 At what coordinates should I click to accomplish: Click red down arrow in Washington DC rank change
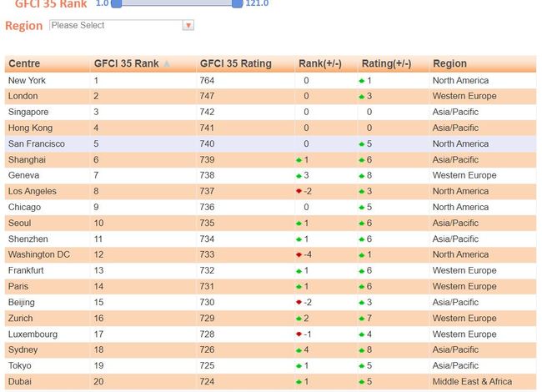299,255
